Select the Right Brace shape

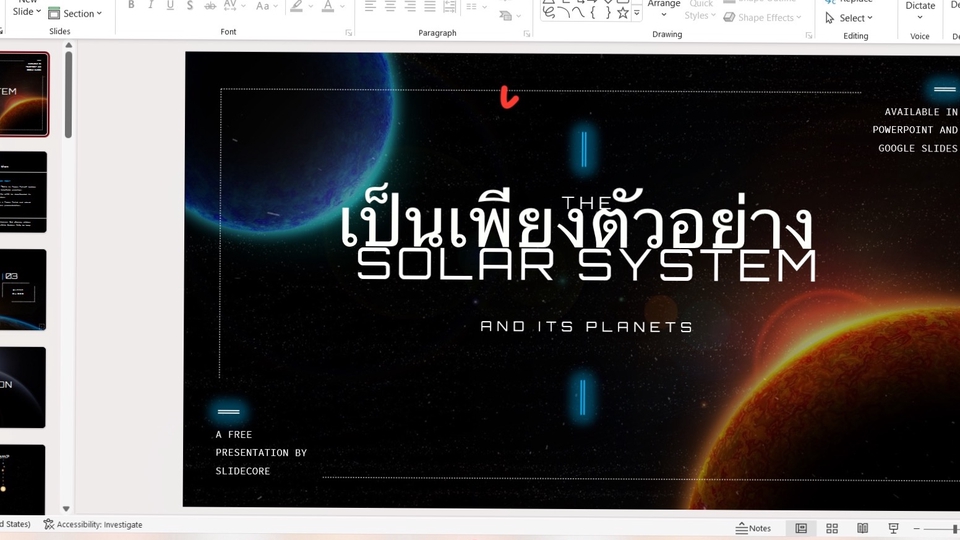(607, 12)
